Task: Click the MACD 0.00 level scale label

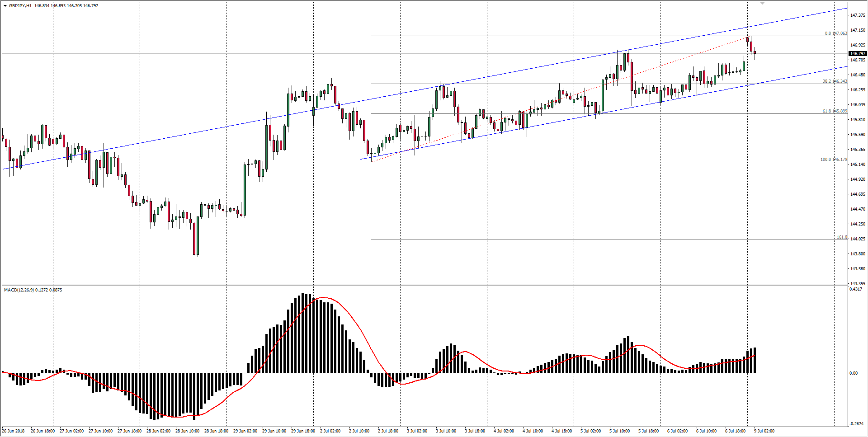Action: click(x=853, y=373)
